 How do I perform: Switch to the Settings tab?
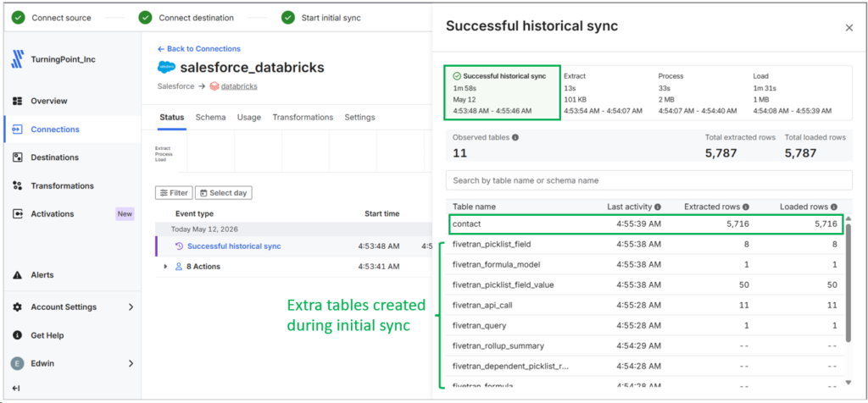click(359, 117)
